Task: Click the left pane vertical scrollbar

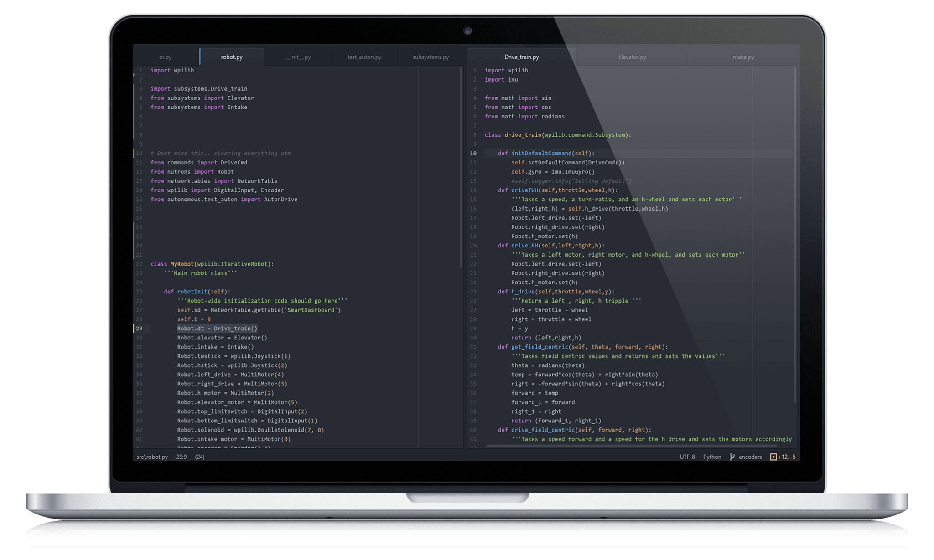Action: pyautogui.click(x=461, y=168)
